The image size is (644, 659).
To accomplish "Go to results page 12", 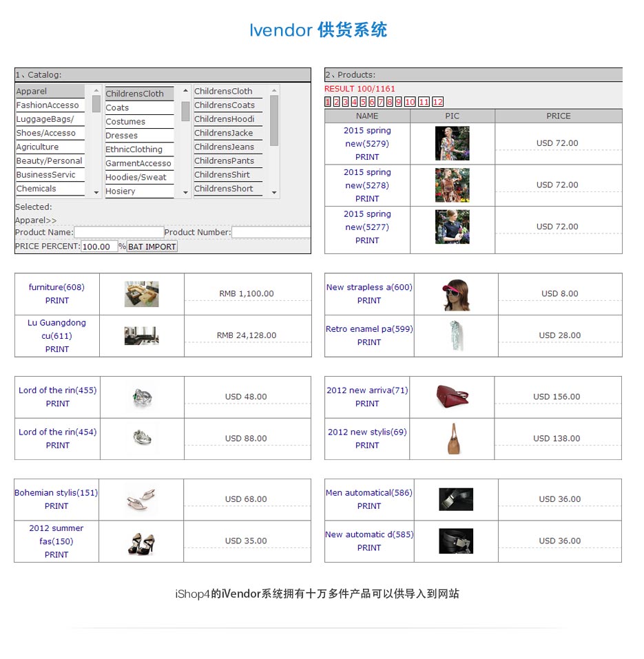I will click(x=437, y=102).
